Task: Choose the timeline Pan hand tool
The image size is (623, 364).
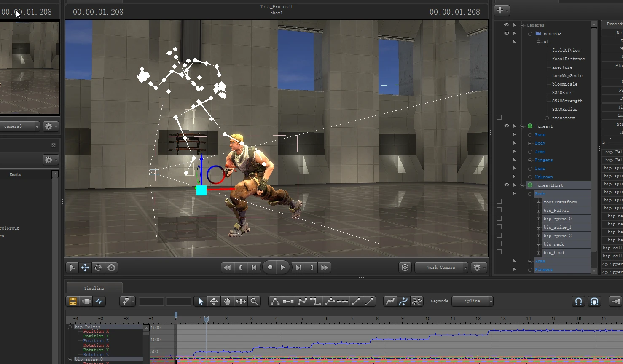Action: coord(227,301)
